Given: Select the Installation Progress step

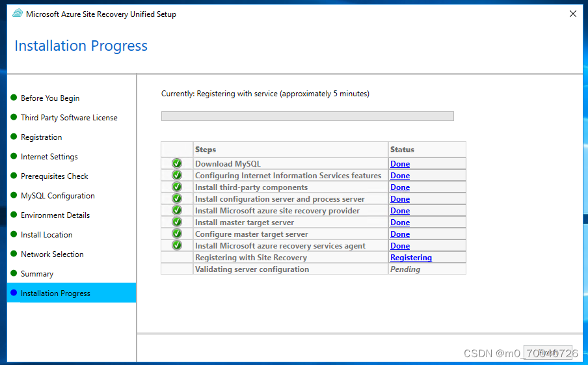Looking at the screenshot, I should point(72,293).
